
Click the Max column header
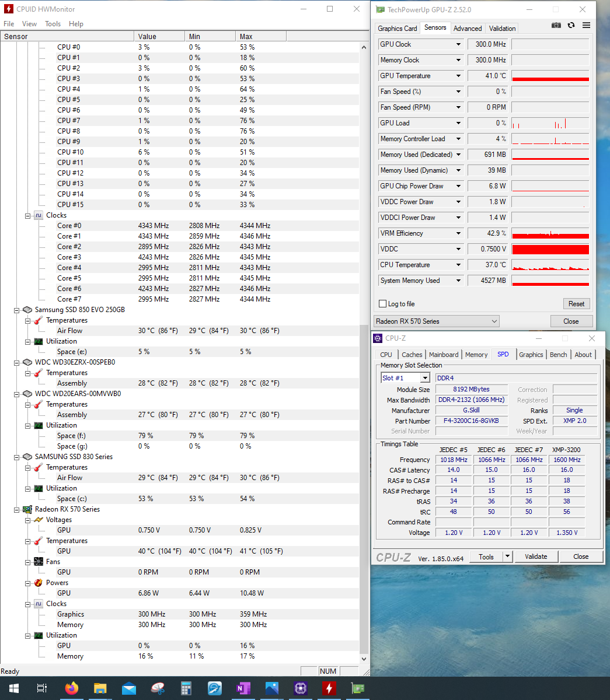click(261, 36)
